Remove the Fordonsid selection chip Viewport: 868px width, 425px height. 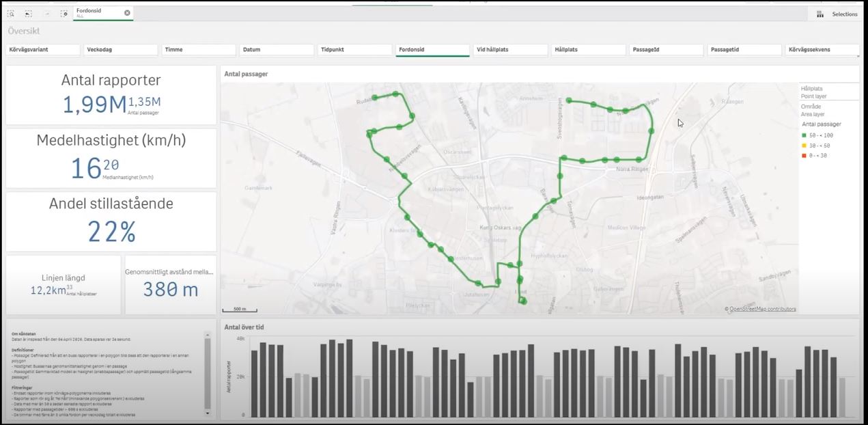click(x=127, y=13)
